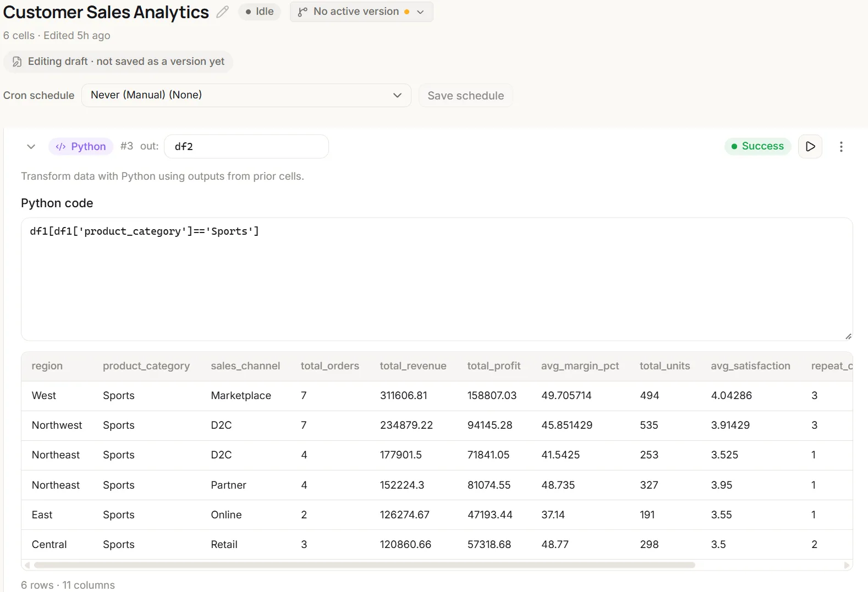Image resolution: width=868 pixels, height=592 pixels.
Task: Click the margin value 41.5425
Action: click(561, 455)
